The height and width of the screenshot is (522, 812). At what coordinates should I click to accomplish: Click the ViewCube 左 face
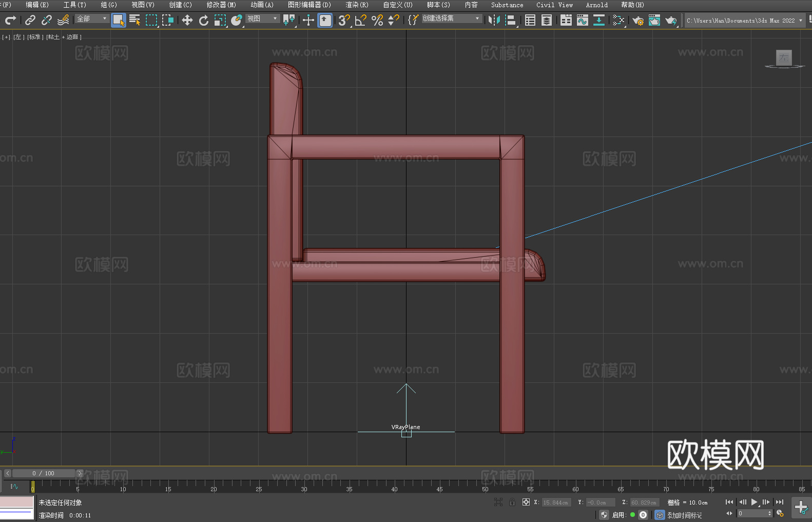[784, 57]
